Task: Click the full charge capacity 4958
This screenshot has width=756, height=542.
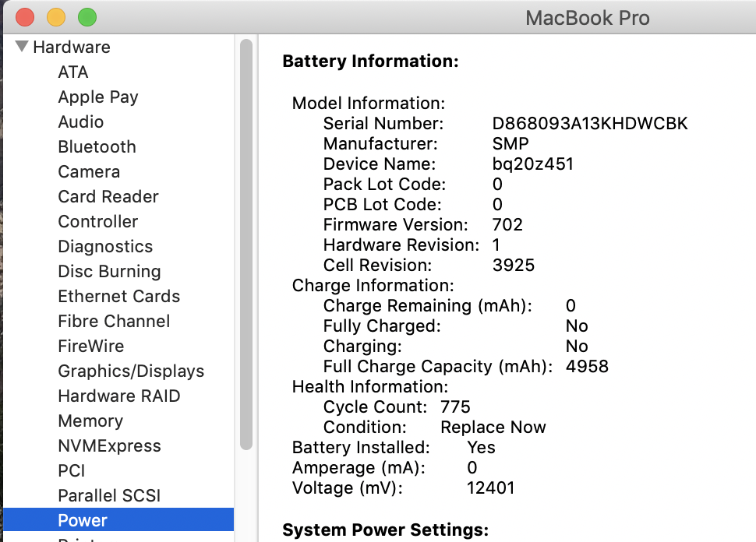Action: tap(587, 367)
